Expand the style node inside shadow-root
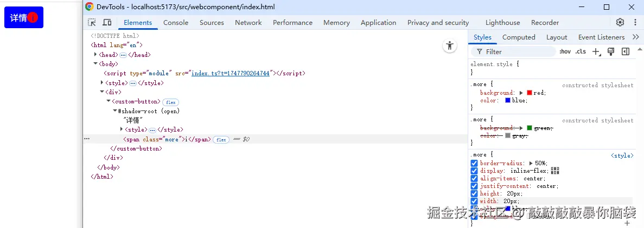Image resolution: width=644 pixels, height=228 pixels. click(x=122, y=129)
